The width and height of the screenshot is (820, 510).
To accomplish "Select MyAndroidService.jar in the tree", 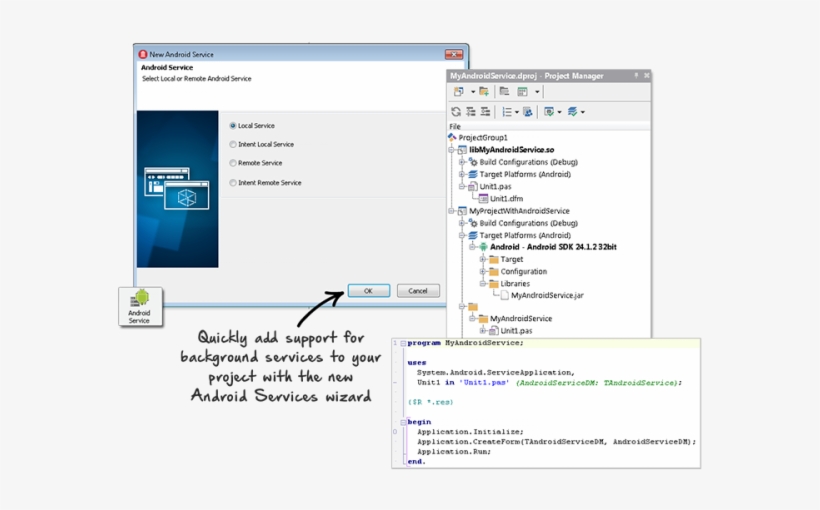I will (547, 296).
